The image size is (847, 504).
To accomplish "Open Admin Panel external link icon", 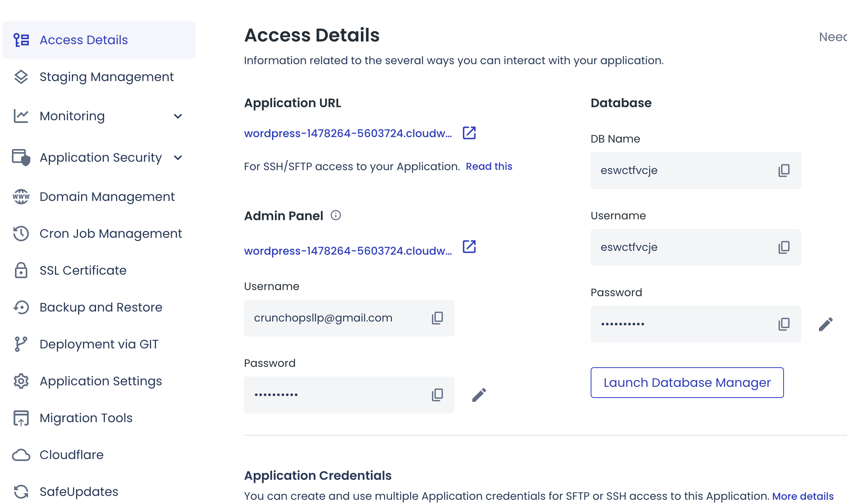I will coord(469,247).
